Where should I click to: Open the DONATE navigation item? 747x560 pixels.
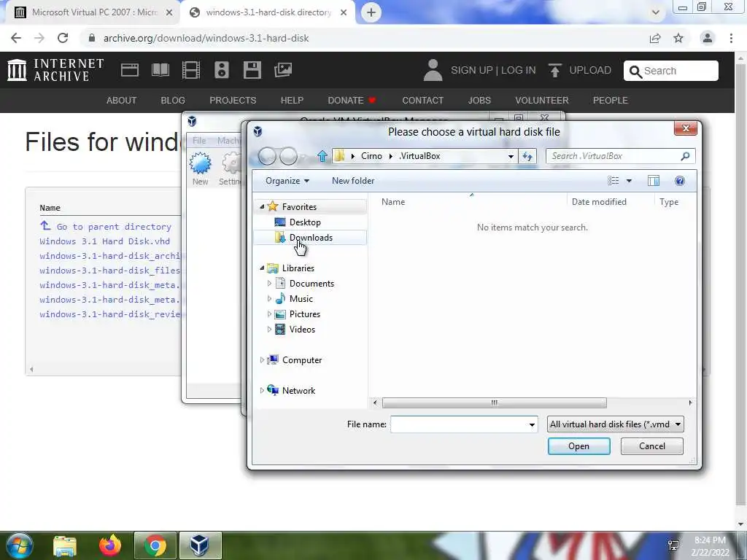pyautogui.click(x=352, y=100)
